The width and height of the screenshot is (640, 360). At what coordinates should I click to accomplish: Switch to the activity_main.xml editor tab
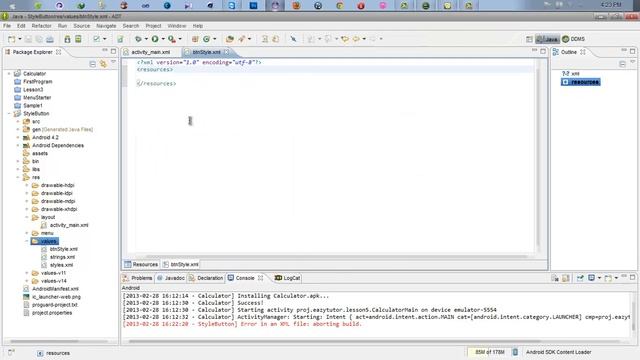point(151,52)
